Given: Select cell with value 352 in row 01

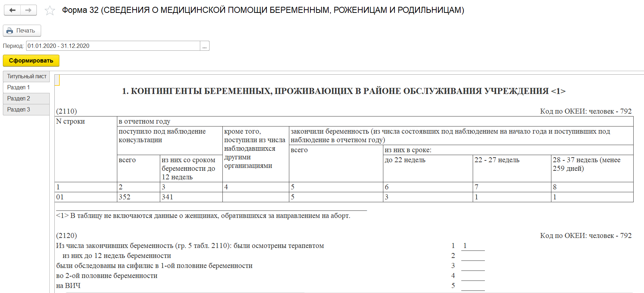Looking at the screenshot, I should coord(138,197).
